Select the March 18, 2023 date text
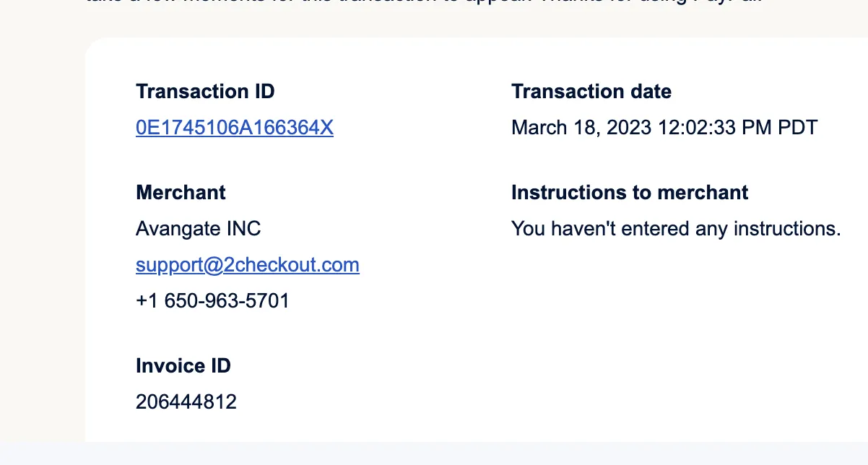 (x=581, y=128)
